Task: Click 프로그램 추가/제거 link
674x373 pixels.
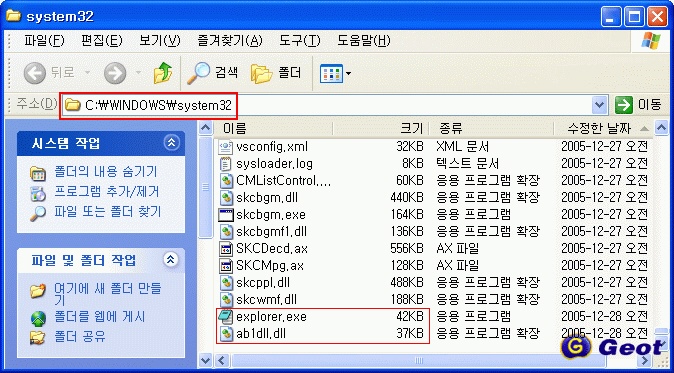Action: point(107,191)
